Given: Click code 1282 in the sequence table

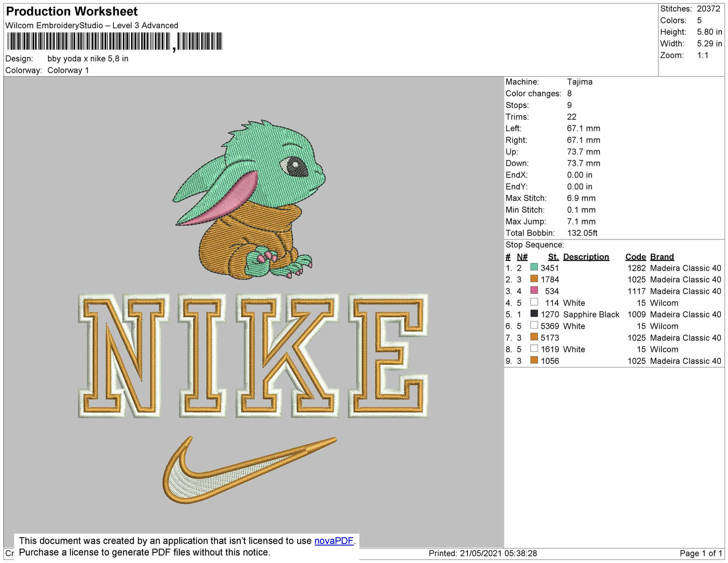Looking at the screenshot, I should coord(636,268).
